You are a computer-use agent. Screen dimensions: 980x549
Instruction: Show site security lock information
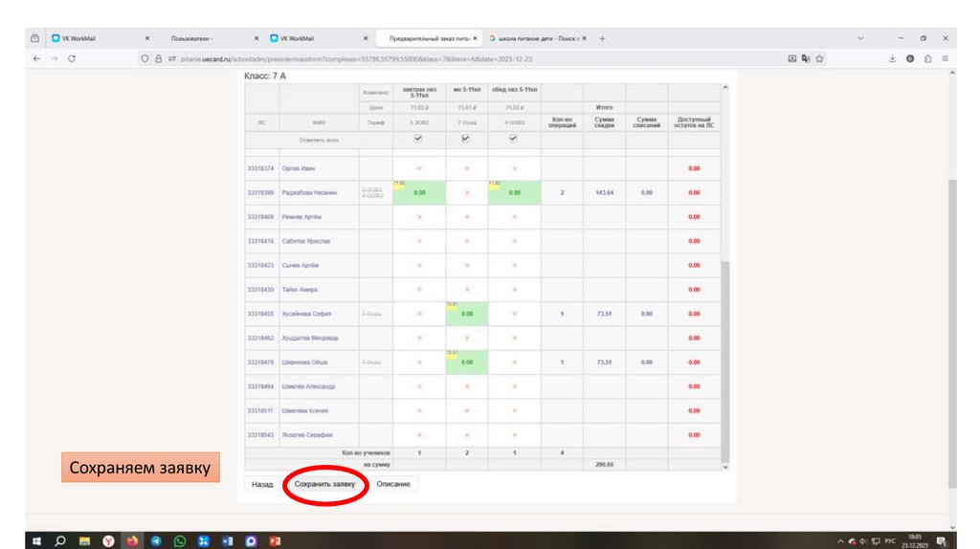pos(158,58)
